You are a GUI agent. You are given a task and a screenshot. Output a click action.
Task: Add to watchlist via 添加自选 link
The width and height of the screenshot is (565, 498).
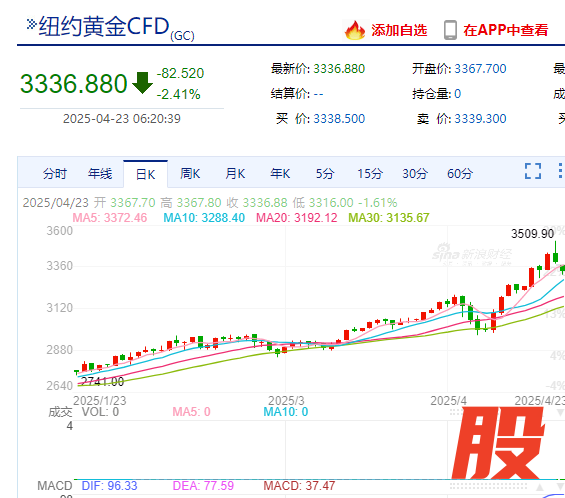click(399, 30)
